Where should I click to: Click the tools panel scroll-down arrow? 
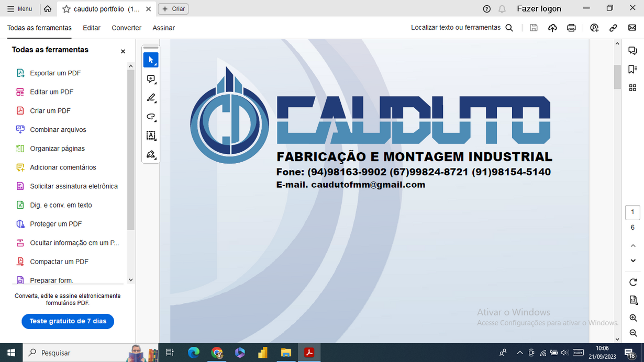[x=131, y=280]
